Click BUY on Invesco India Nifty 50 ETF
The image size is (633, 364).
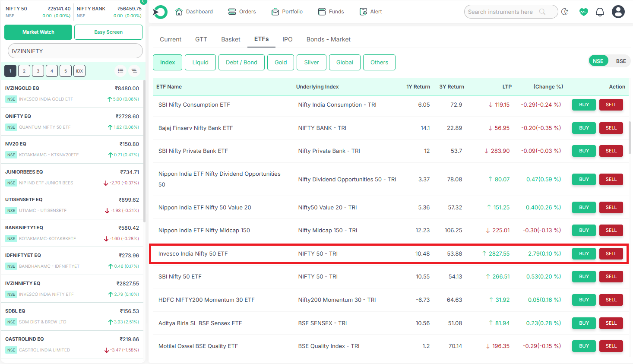click(x=583, y=253)
